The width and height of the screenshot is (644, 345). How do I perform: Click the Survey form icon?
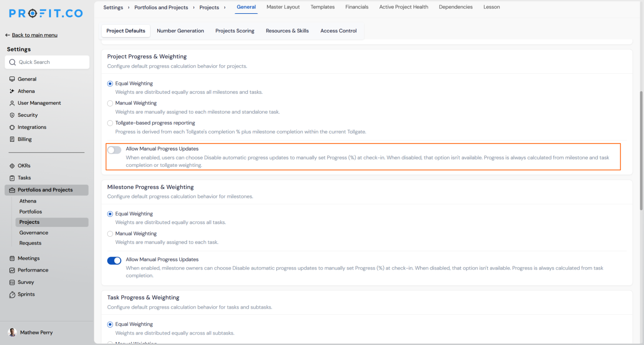(12, 282)
